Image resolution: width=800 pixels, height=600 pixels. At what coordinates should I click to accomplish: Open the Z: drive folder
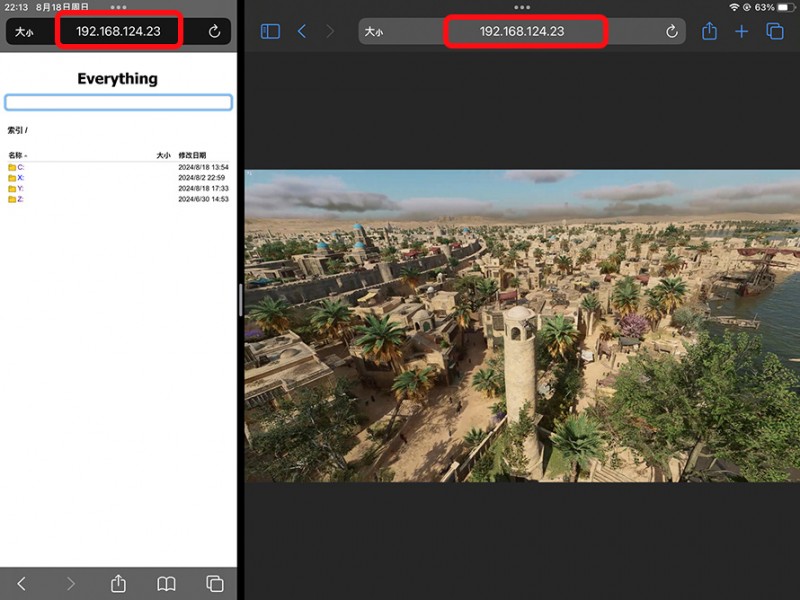(20, 199)
